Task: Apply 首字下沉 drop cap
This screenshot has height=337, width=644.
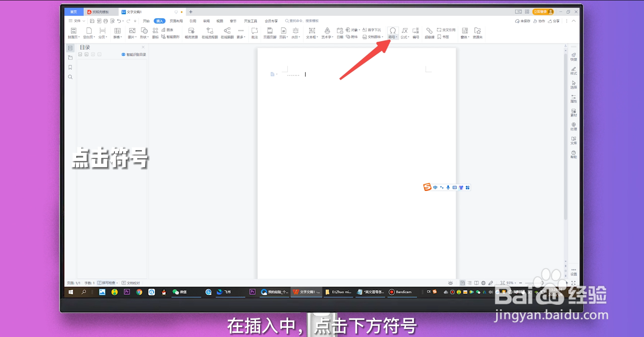Action: pyautogui.click(x=371, y=30)
